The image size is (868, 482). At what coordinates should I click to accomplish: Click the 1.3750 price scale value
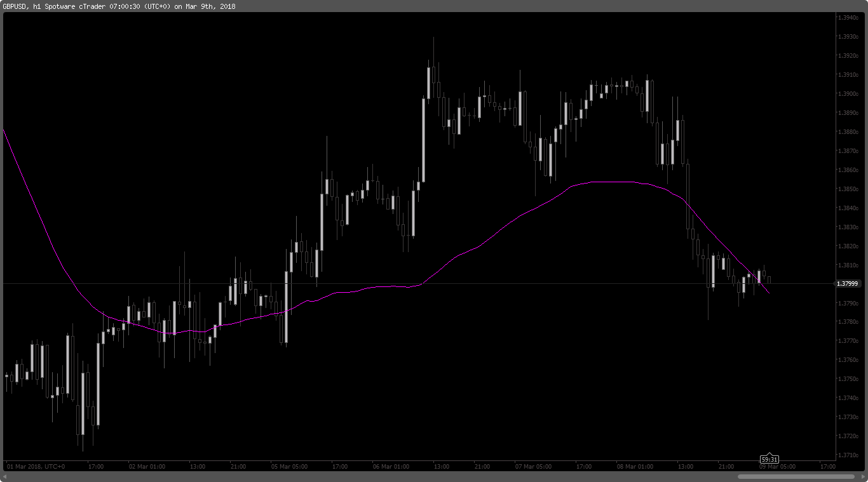(x=848, y=379)
